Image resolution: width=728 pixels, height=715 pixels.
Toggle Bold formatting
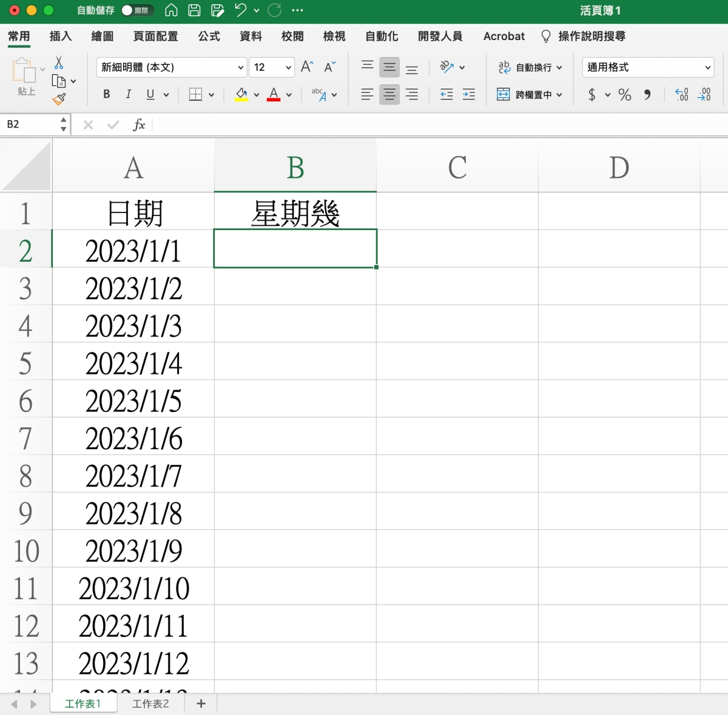107,94
